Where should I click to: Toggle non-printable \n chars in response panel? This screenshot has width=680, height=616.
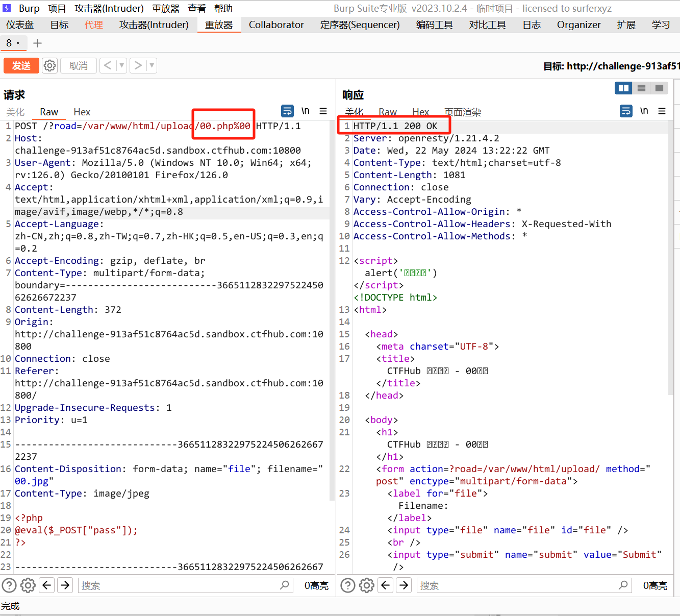(644, 111)
